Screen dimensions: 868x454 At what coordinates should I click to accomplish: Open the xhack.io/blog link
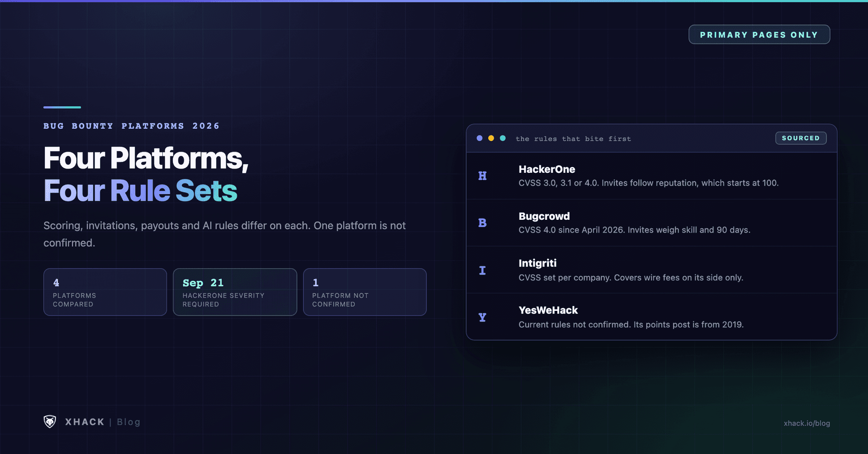point(807,423)
